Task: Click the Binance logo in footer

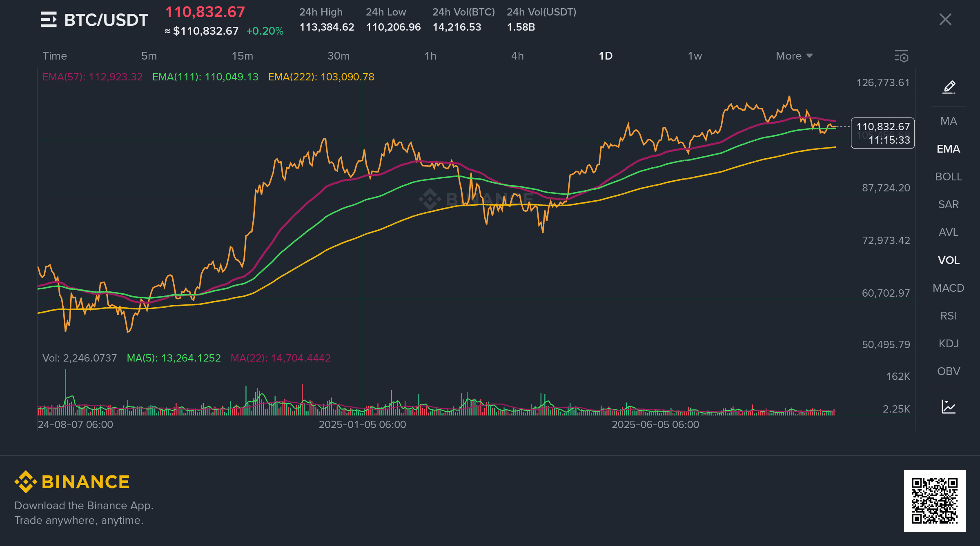Action: [x=72, y=482]
